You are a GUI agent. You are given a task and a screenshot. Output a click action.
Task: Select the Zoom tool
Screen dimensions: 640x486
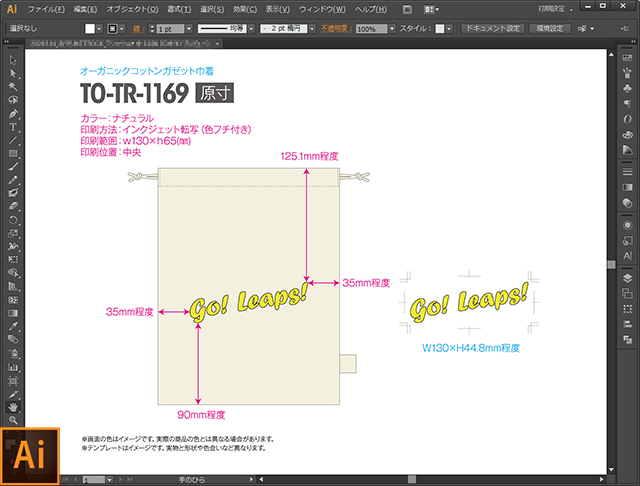[x=13, y=420]
